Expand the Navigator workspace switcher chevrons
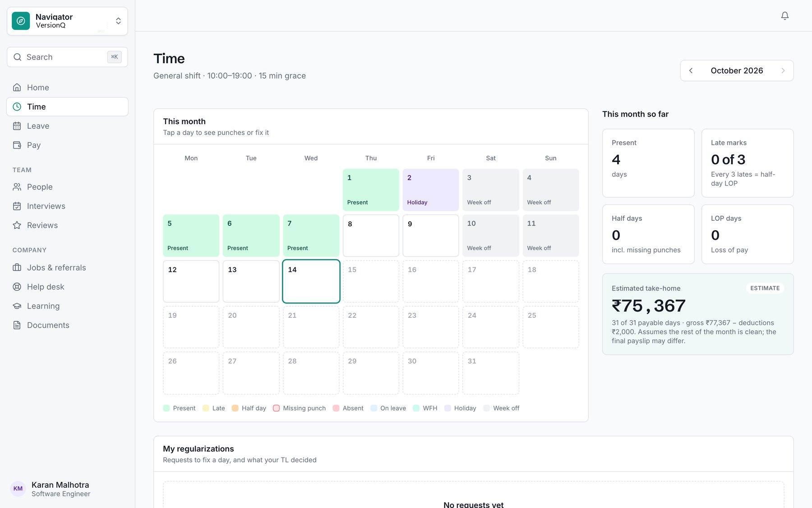 pos(118,21)
